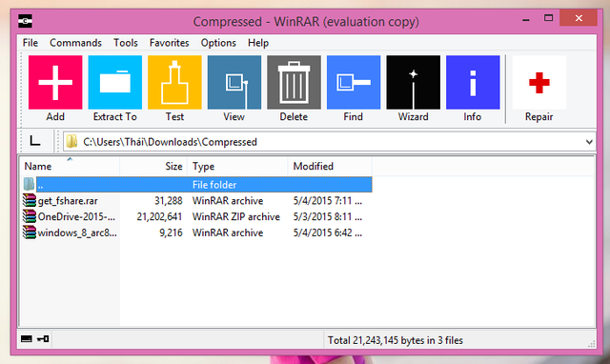Click the Extract To toolbar icon
Image resolution: width=610 pixels, height=364 pixels.
tap(115, 83)
